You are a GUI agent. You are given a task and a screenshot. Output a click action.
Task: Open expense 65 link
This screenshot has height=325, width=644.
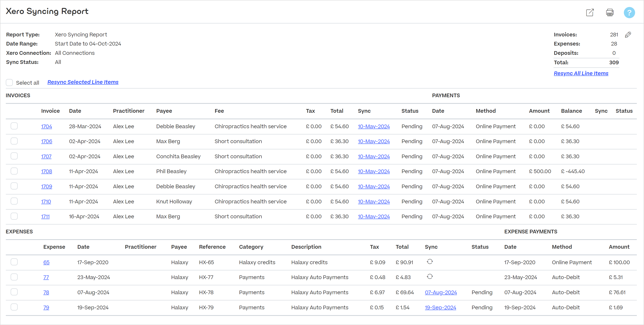click(46, 262)
